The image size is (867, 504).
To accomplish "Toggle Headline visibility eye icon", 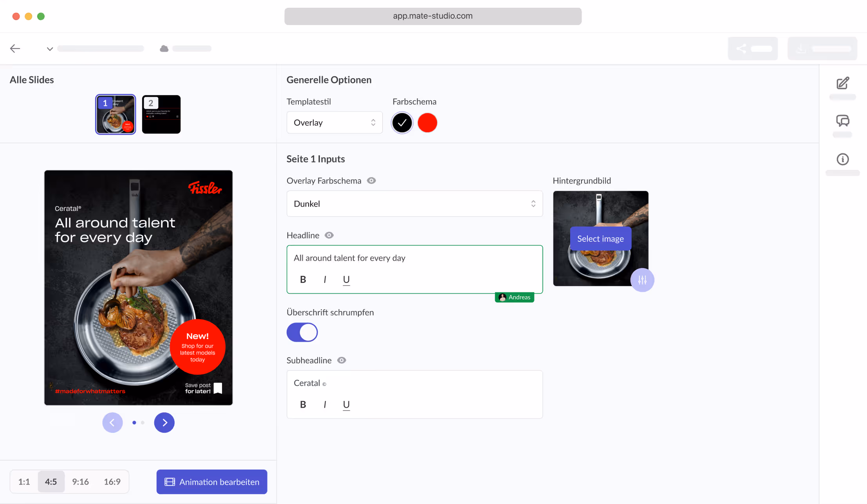I will (329, 235).
